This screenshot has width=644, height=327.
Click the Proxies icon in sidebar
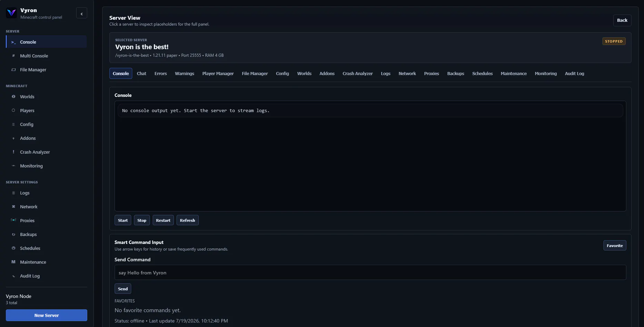coord(14,220)
